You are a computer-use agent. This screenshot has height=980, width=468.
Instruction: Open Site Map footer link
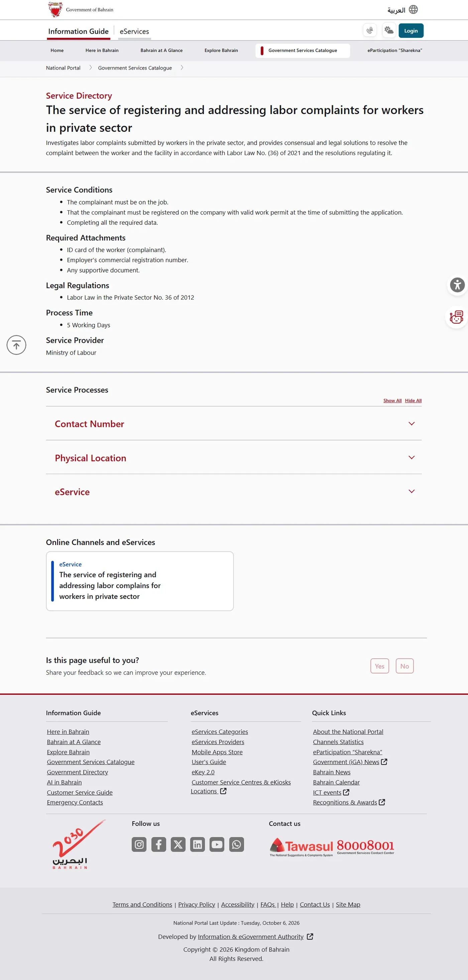pos(348,904)
